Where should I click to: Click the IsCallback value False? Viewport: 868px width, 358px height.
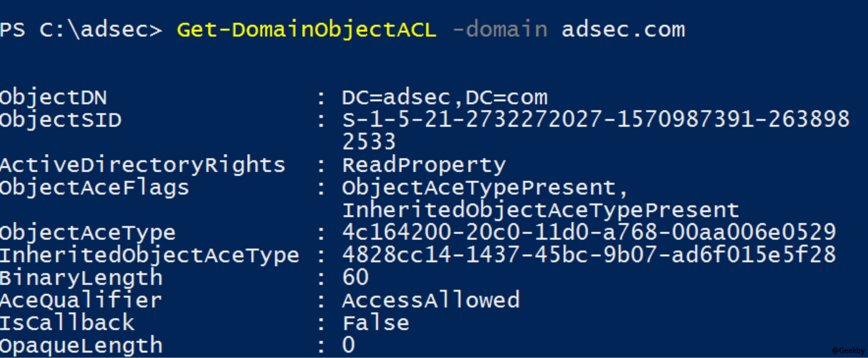coord(375,323)
